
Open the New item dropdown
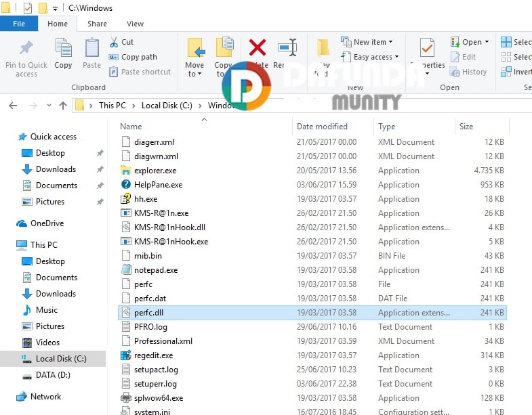366,42
